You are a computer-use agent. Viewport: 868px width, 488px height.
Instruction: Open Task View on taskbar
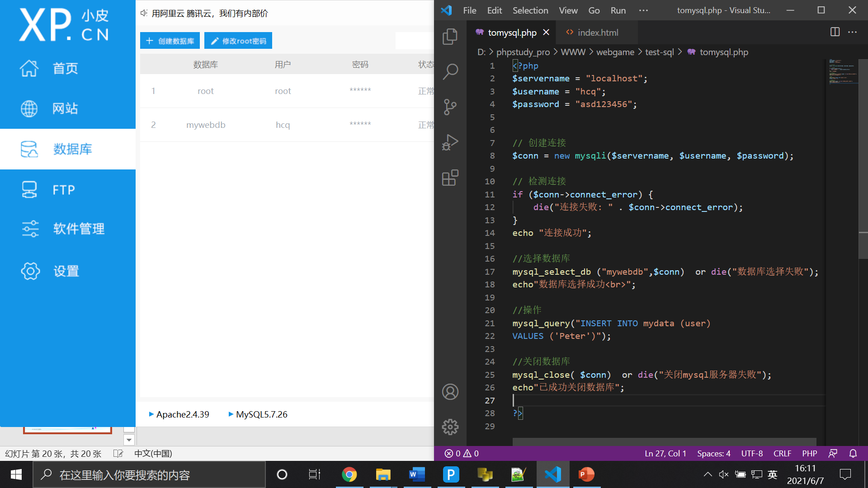pyautogui.click(x=315, y=474)
